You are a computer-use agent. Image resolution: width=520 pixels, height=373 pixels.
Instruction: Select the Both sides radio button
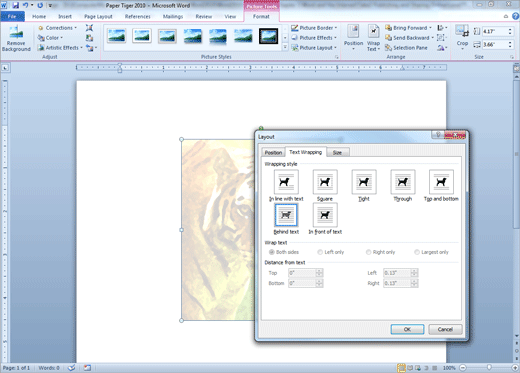[x=272, y=252]
